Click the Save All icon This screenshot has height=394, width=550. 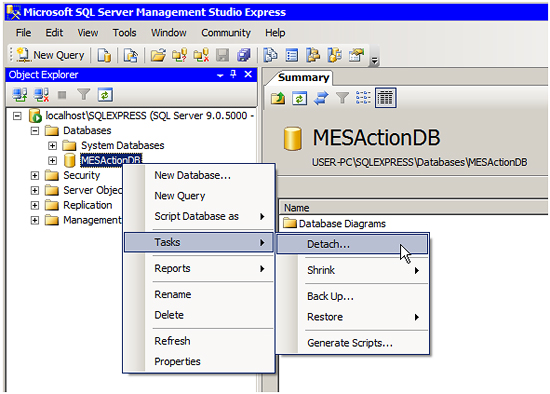(x=243, y=55)
